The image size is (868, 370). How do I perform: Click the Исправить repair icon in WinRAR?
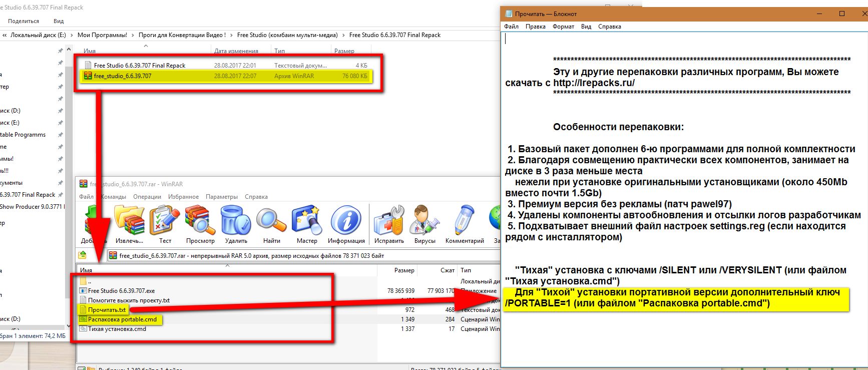[x=389, y=224]
